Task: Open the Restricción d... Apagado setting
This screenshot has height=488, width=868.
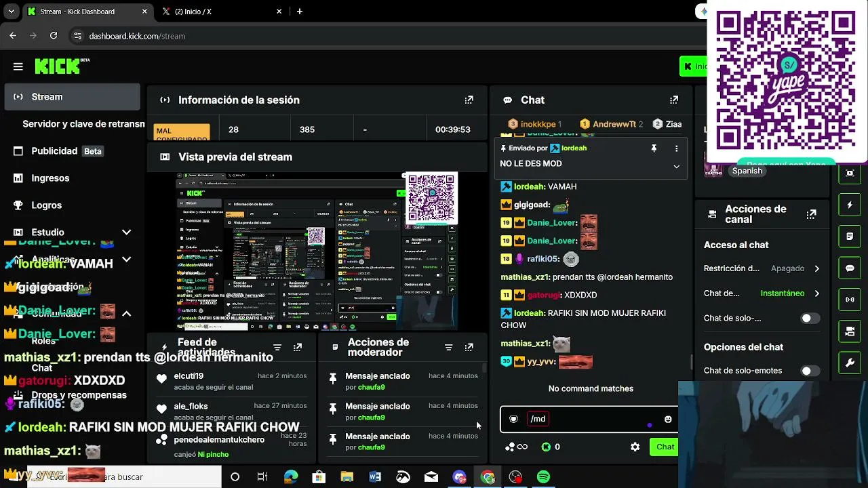Action: point(762,268)
